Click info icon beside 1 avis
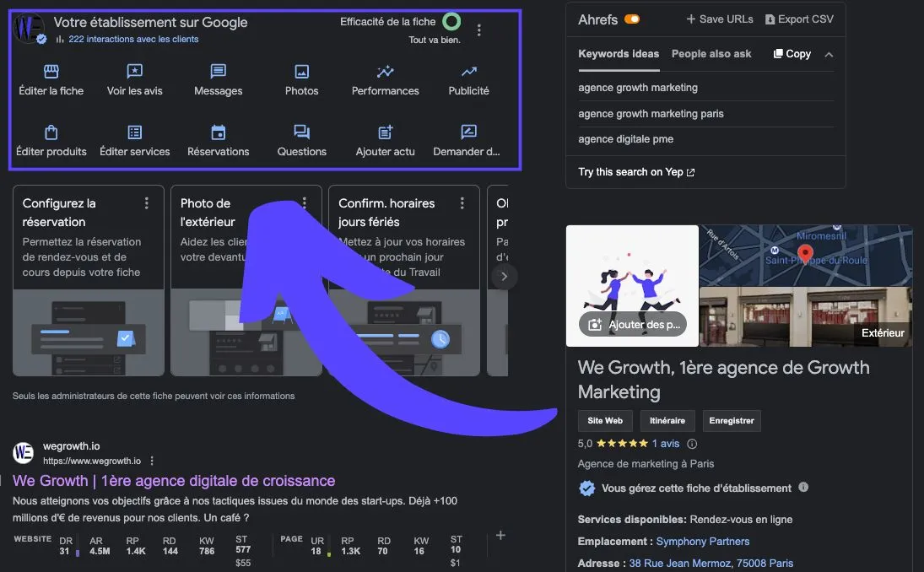The width and height of the screenshot is (924, 572). 692,444
